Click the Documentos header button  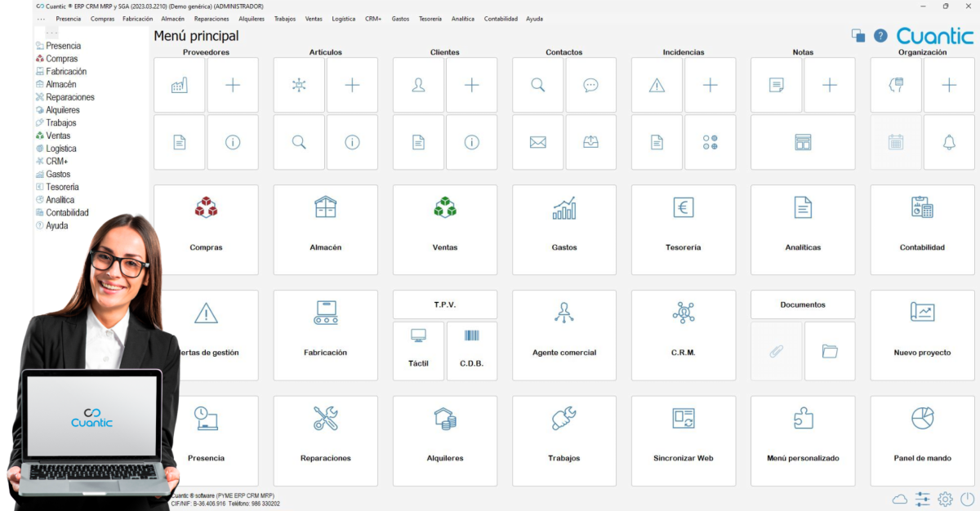point(802,304)
